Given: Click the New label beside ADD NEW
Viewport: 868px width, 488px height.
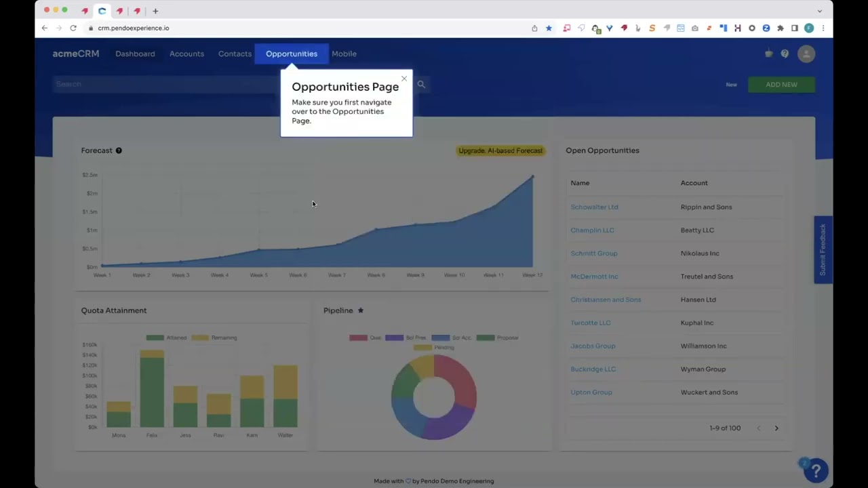Looking at the screenshot, I should (731, 85).
